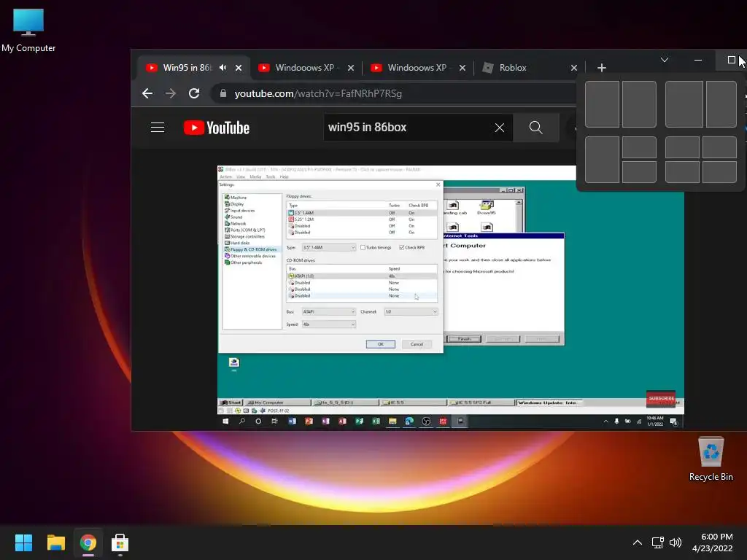Go back to the previous page
Viewport: 747px width, 560px height.
[x=147, y=93]
